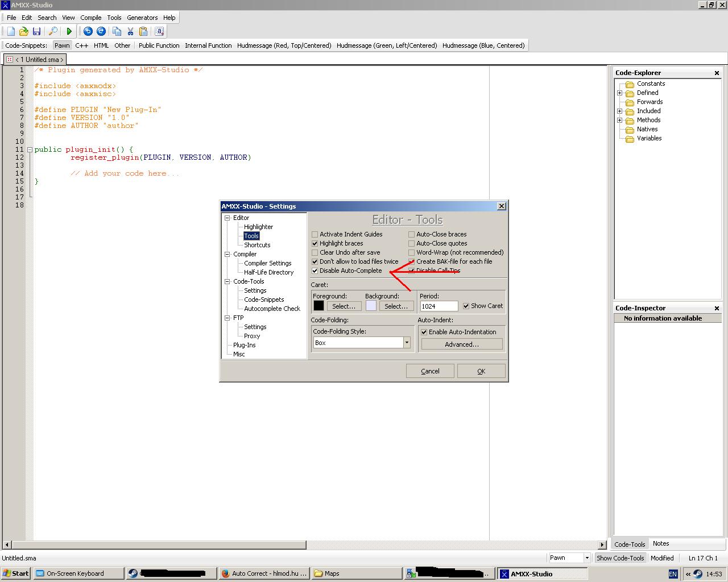
Task: Open Code-Folding Style dropdown
Action: (407, 343)
